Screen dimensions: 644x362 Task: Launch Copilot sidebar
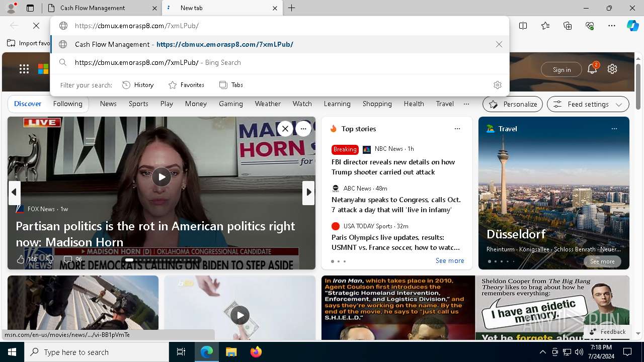point(632,26)
